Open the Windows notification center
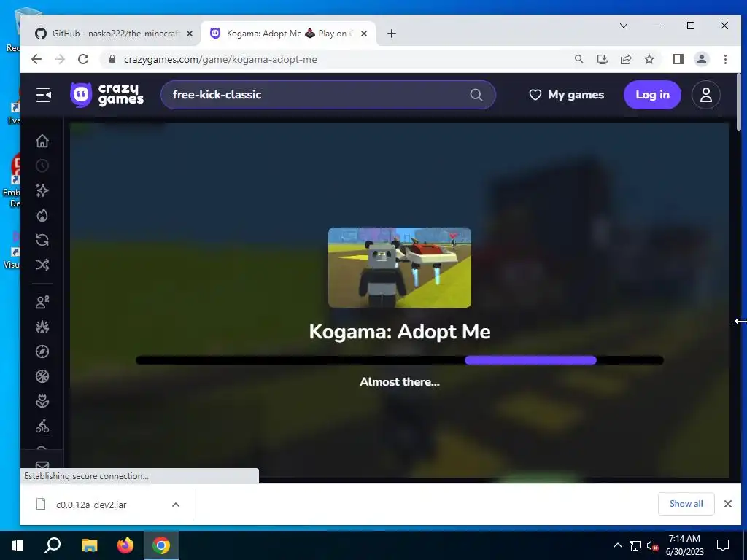The image size is (747, 560). pos(723,545)
